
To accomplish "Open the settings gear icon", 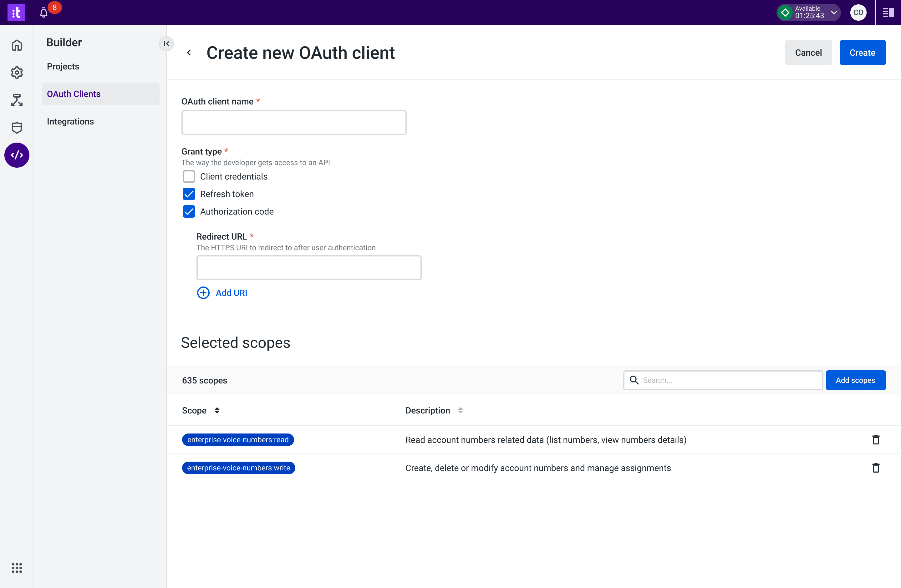I will click(x=17, y=73).
